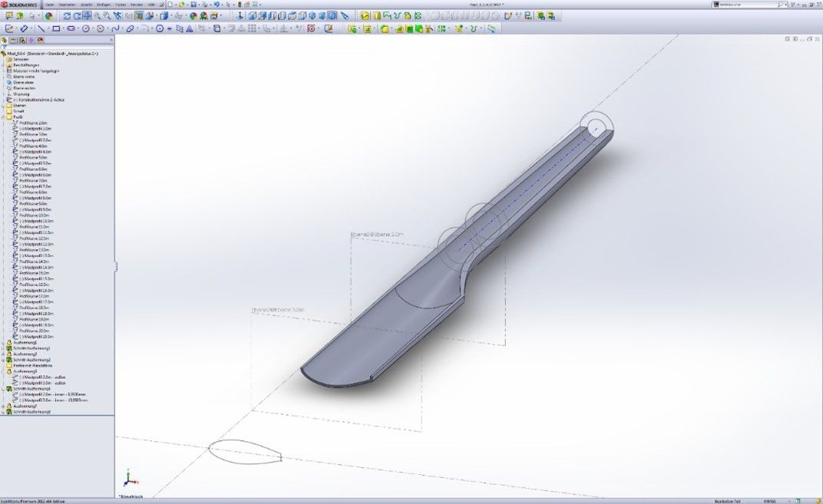Open the dropdown arrow beside Circle tool
Viewport: 823px width, 504px height.
[93, 28]
